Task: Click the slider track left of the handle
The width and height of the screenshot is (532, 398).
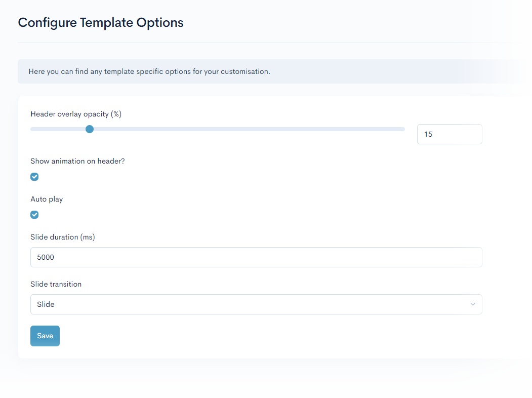Action: [58, 129]
